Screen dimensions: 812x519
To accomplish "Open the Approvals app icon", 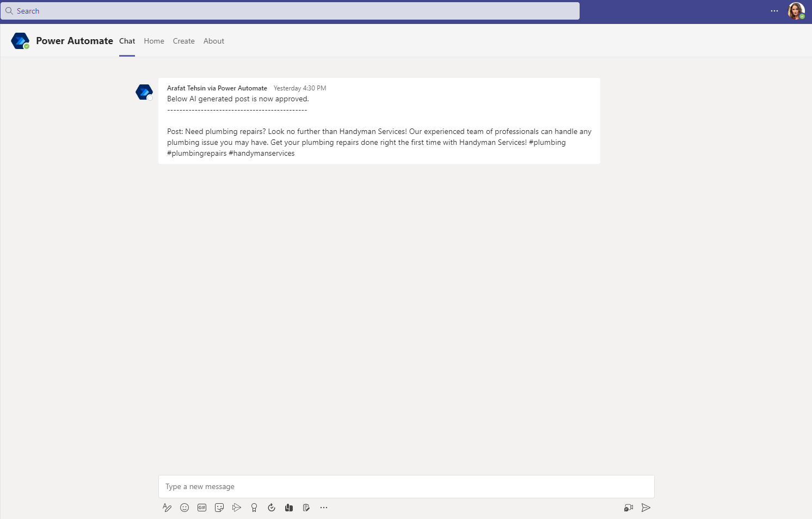I will pos(306,508).
